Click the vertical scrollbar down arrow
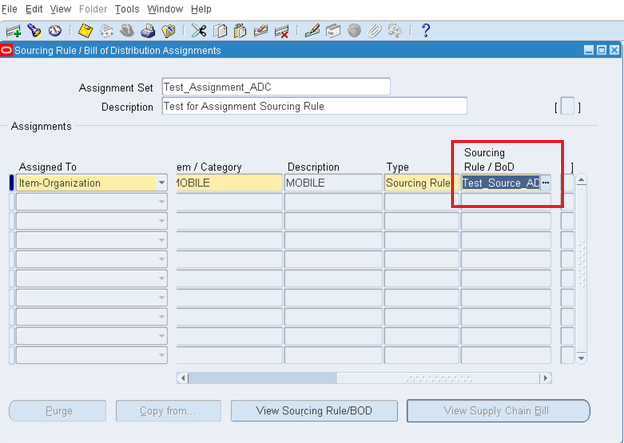The width and height of the screenshot is (624, 443). click(581, 358)
